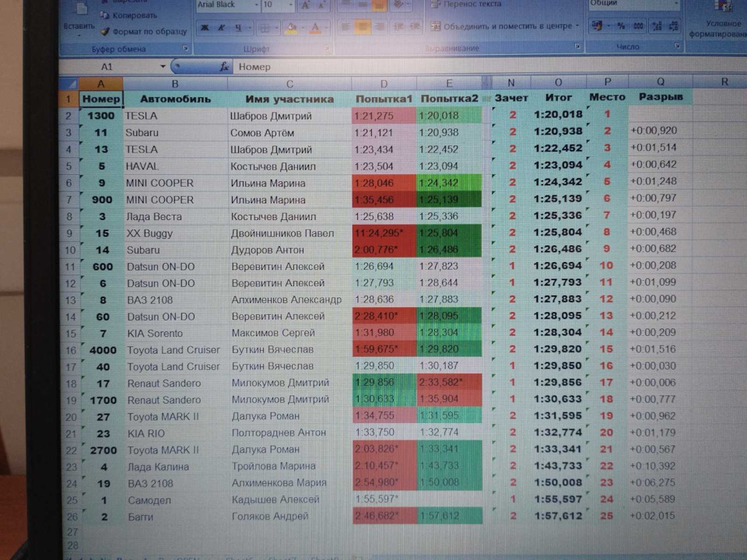Viewport: 747px width, 560px height.
Task: Open Шрифт group dialog launcher
Action: [x=328, y=48]
